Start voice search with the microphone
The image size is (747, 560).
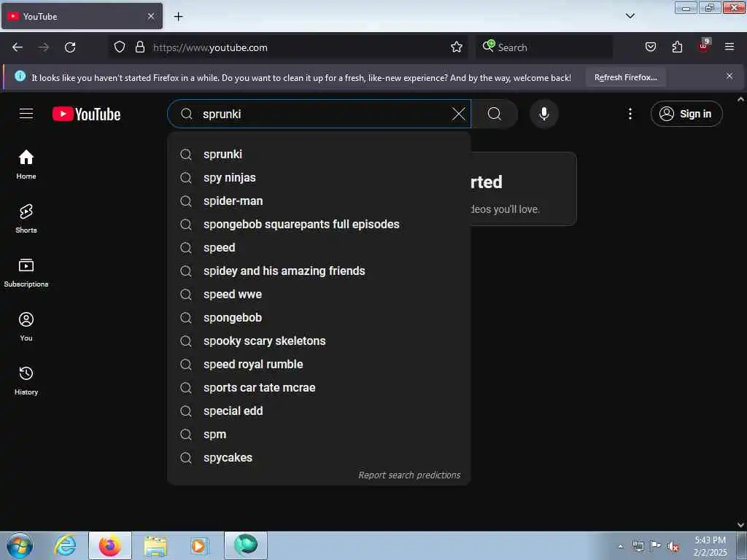point(543,114)
